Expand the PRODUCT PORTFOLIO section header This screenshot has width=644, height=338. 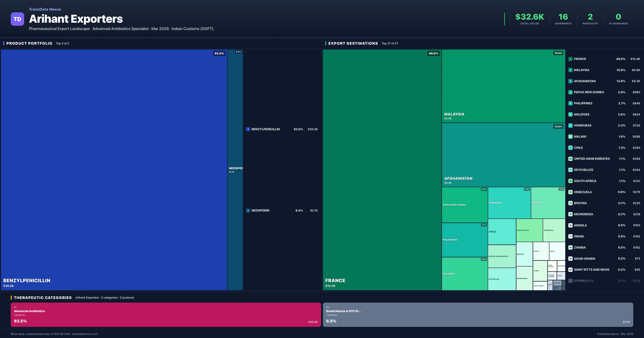tap(29, 43)
